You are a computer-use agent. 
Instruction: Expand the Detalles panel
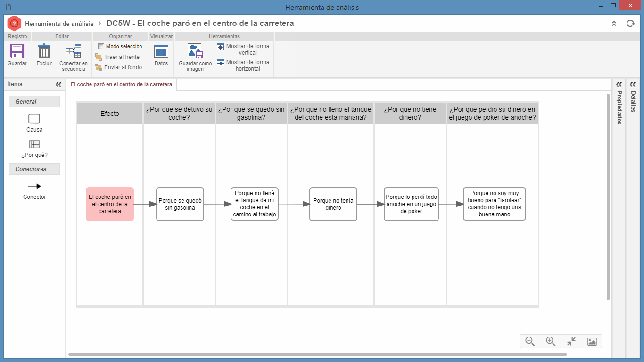click(x=633, y=84)
